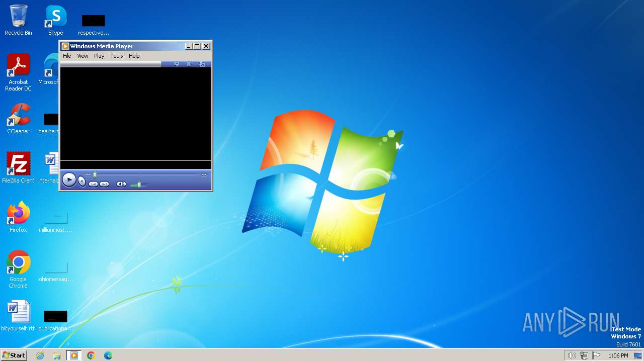Click the Play button in Media Player
This screenshot has width=644, height=362.
(69, 180)
